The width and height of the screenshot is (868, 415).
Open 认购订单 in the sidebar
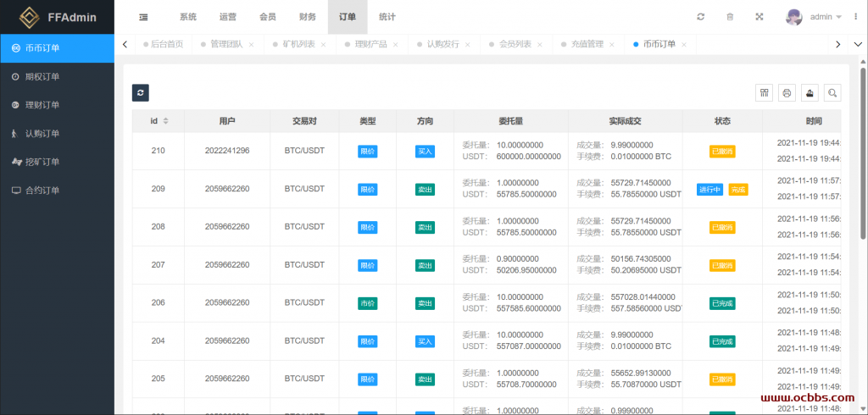57,133
